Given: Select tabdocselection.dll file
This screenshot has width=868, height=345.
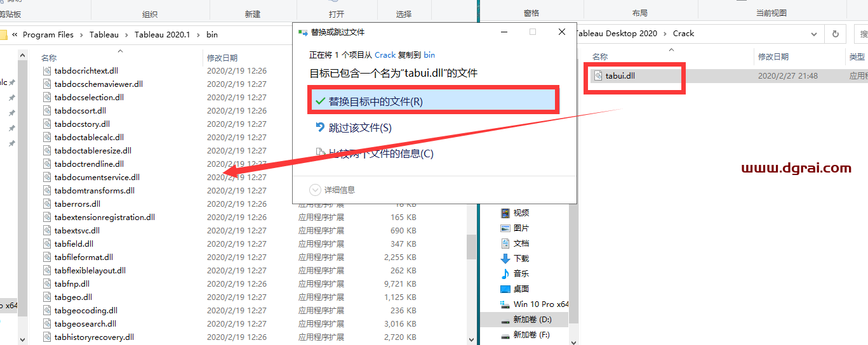Looking at the screenshot, I should [x=89, y=98].
